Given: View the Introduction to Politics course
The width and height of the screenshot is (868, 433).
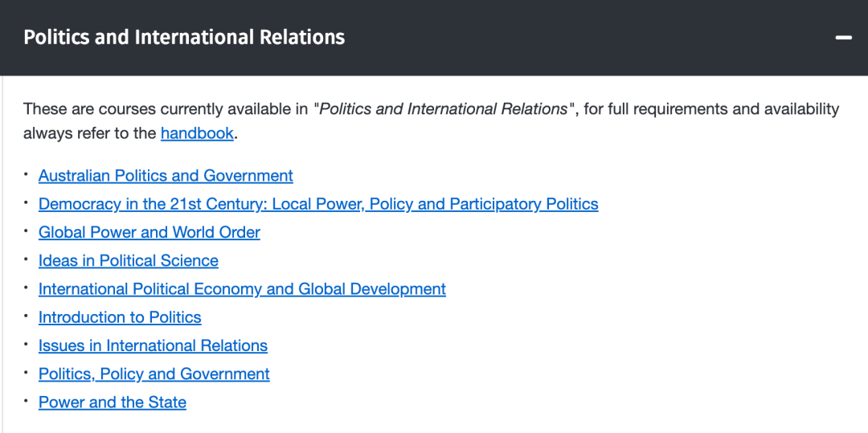Looking at the screenshot, I should (120, 317).
